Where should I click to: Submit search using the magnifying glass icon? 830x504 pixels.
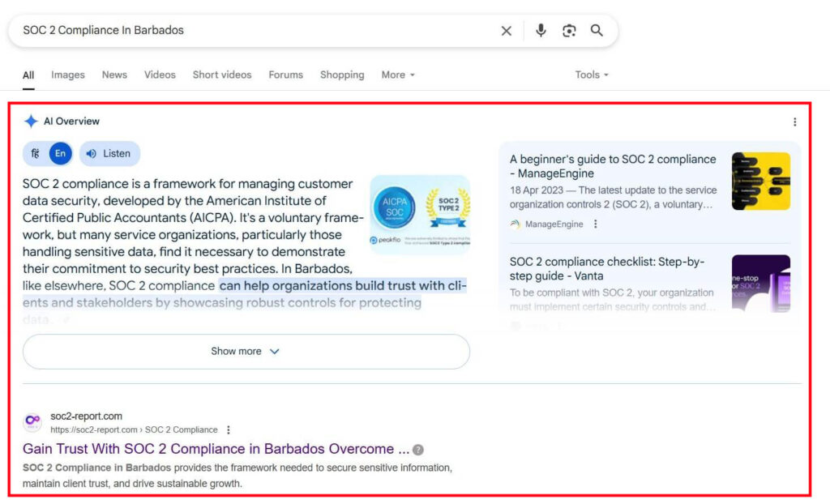(597, 30)
